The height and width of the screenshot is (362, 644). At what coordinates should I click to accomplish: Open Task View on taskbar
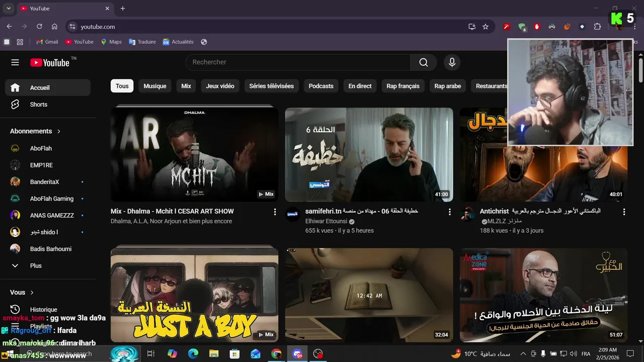pyautogui.click(x=150, y=354)
